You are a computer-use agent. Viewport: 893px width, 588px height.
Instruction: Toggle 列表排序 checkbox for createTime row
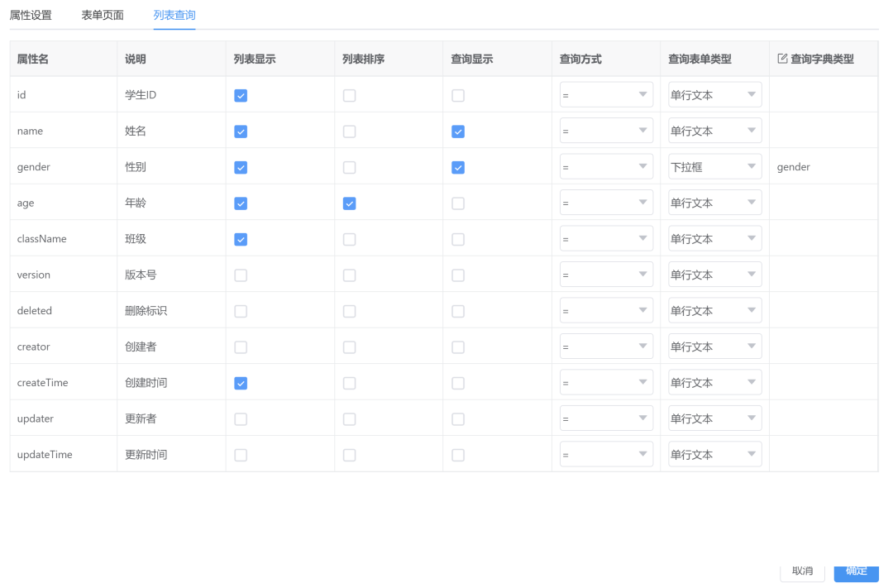[x=350, y=383]
